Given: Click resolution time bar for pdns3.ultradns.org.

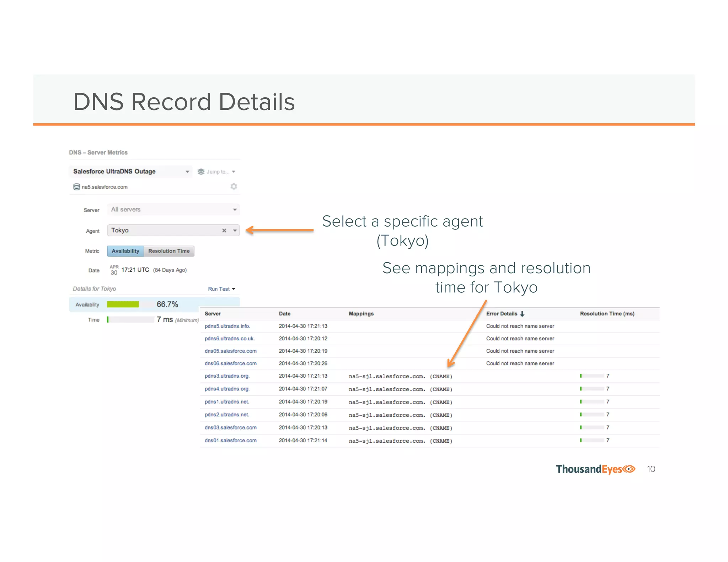Looking at the screenshot, I should click(x=592, y=376).
